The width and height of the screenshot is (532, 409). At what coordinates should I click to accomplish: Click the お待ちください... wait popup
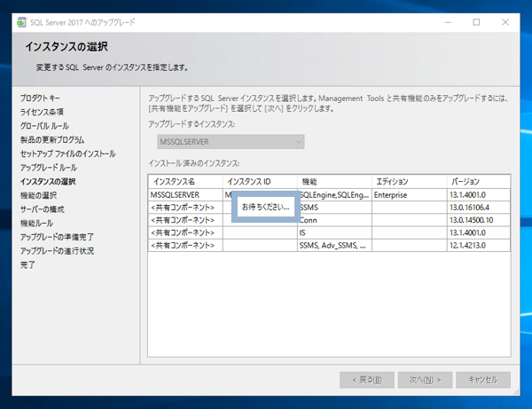point(266,207)
